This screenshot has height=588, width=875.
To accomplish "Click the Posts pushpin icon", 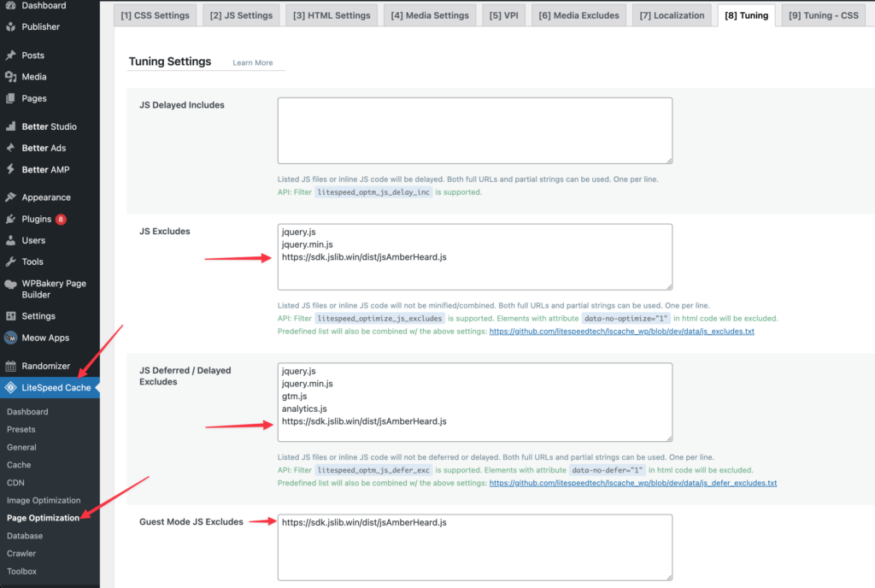I will pos(10,56).
